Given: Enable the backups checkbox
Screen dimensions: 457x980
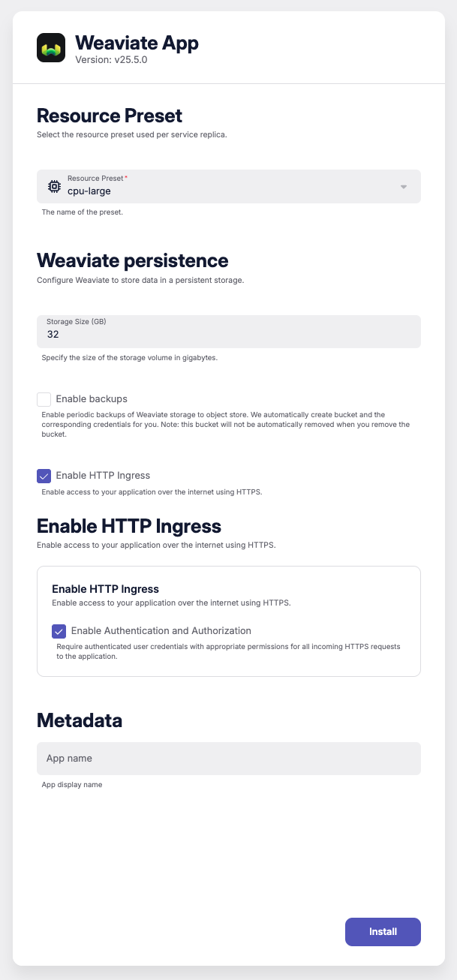Looking at the screenshot, I should [44, 399].
